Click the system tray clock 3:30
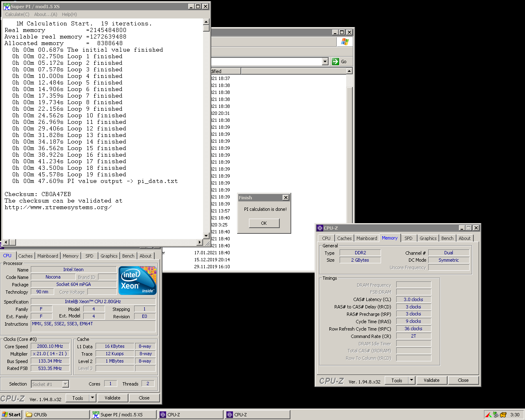The image size is (525, 420). 515,415
